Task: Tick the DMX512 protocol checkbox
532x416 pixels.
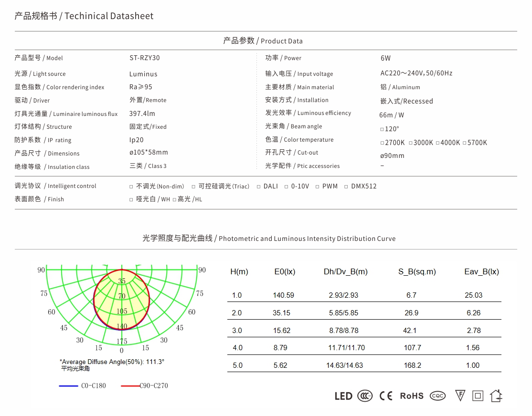Action: (x=346, y=187)
